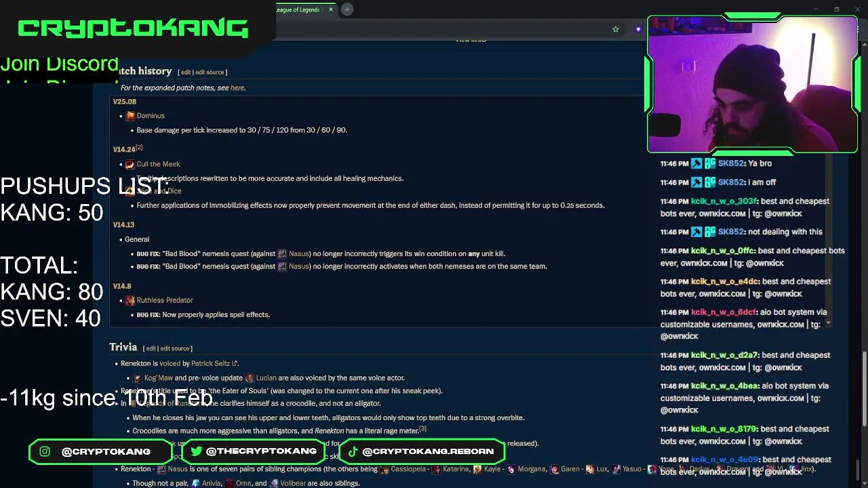Open the Lucian champion link
Viewport: 868px width, 488px height.
coord(267,378)
